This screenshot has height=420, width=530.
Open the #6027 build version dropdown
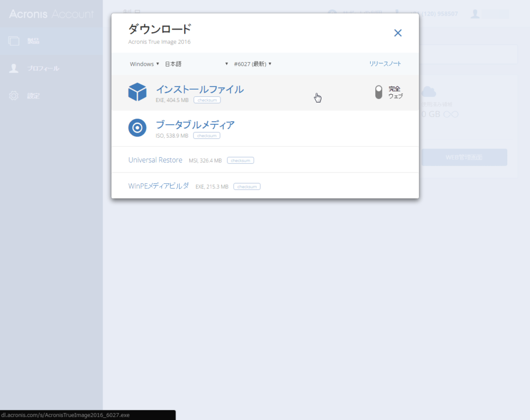pos(253,64)
